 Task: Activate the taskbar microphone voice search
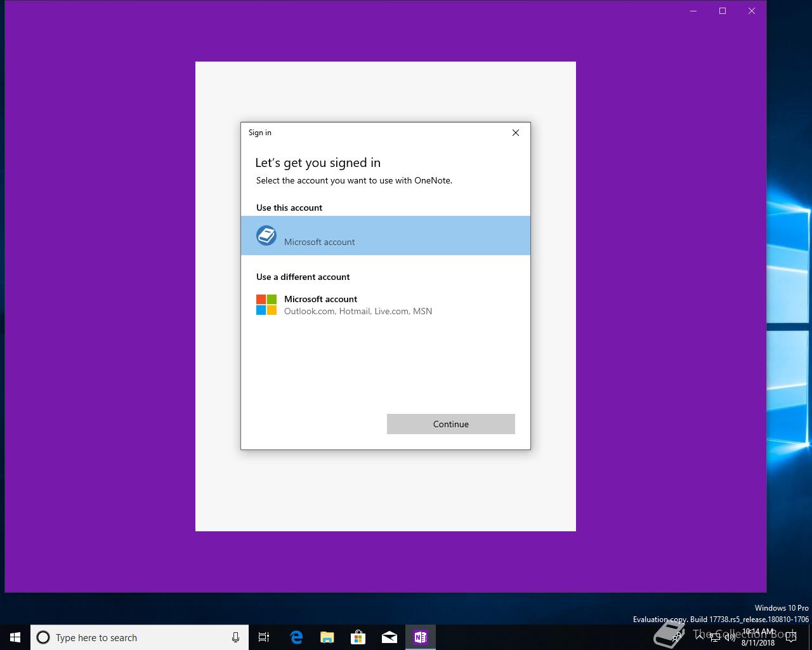click(x=235, y=637)
